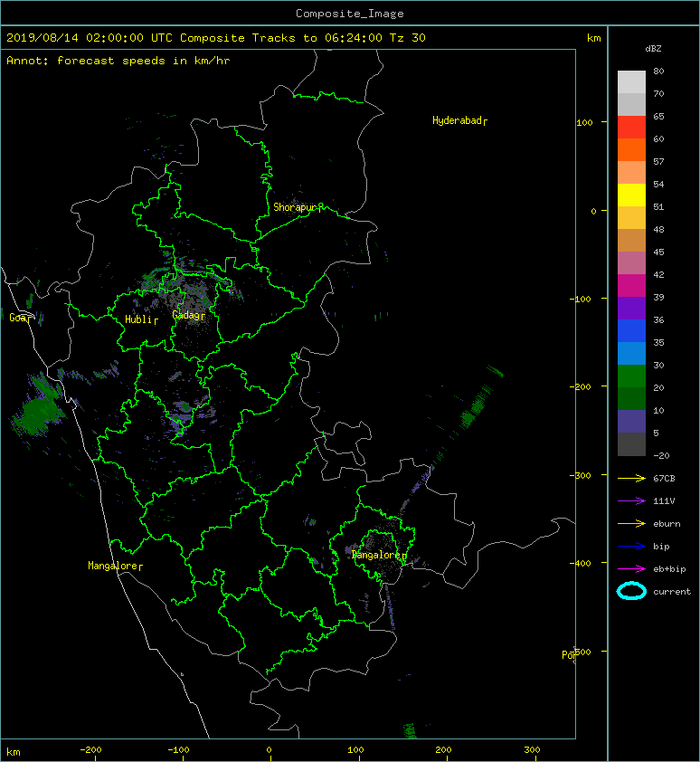The image size is (700, 762).
Task: Click the purple 111V arrow in legend
Action: [631, 500]
